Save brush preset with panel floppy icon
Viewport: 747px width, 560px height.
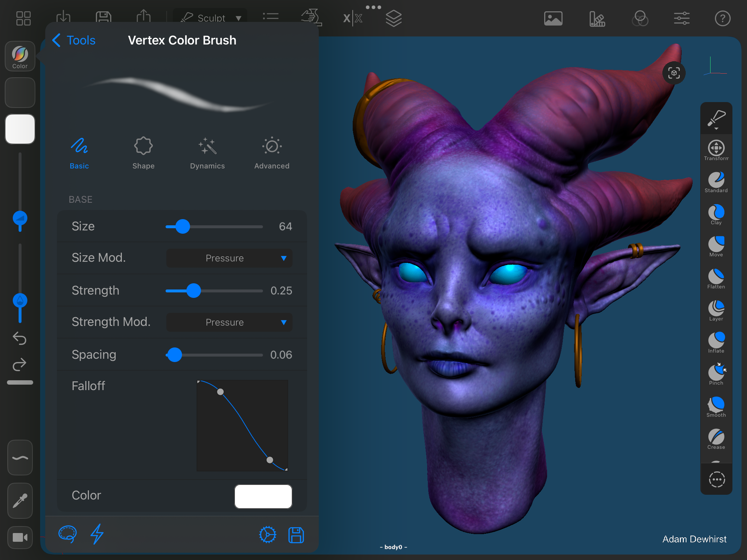pyautogui.click(x=296, y=535)
